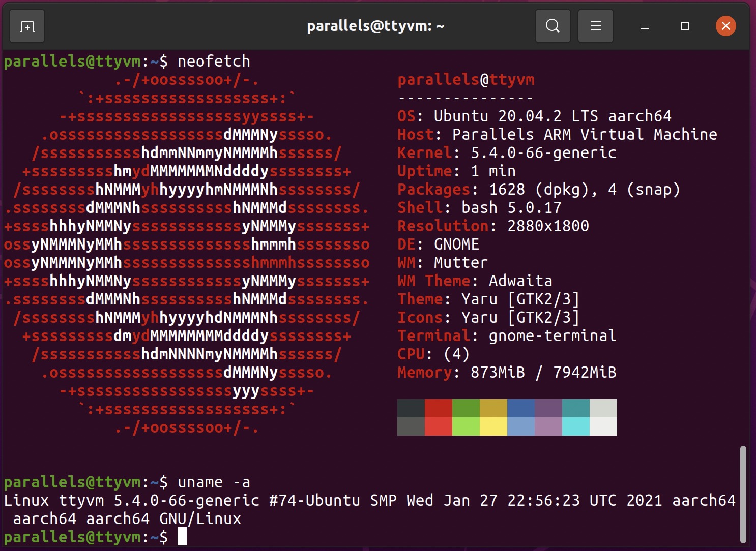Click the neofetch command text
Screen dimensions: 756x551
click(x=214, y=62)
